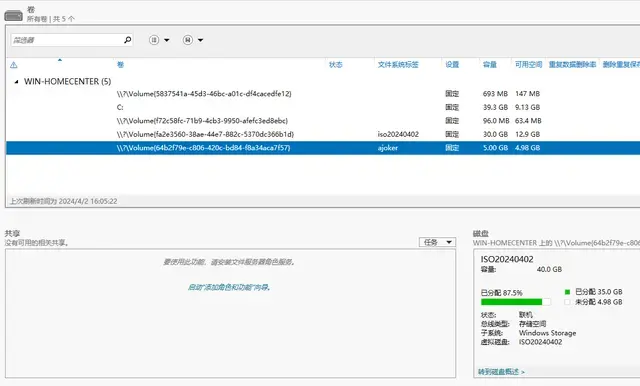640x386 pixels.
Task: Click the white 未分配 4.98 GB legend swatch
Action: 567,302
